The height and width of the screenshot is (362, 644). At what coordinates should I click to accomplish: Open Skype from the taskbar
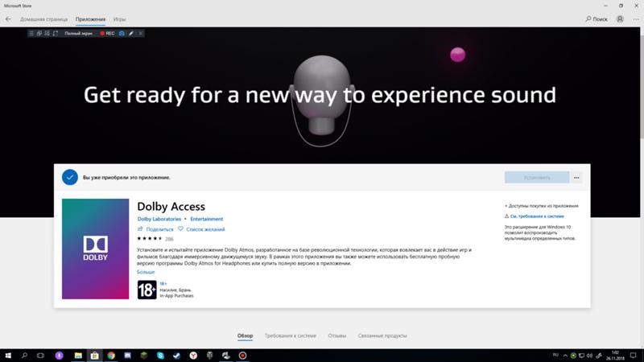[160, 356]
